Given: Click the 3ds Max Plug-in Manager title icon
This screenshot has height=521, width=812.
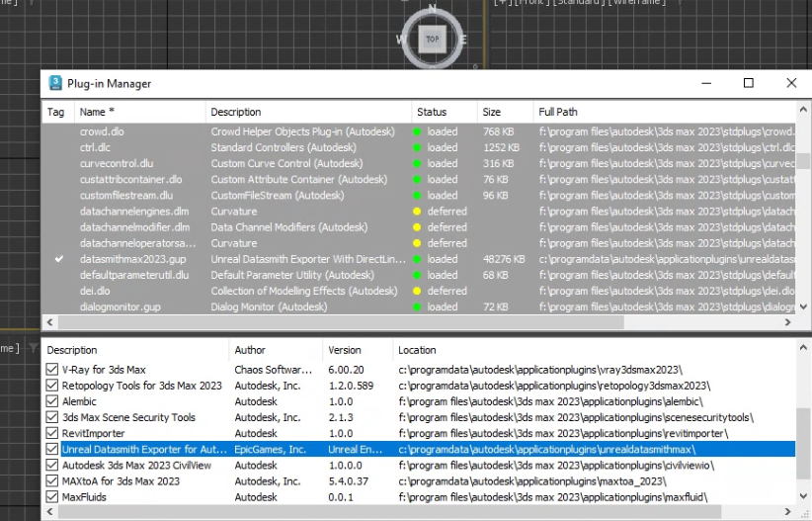Looking at the screenshot, I should point(55,83).
